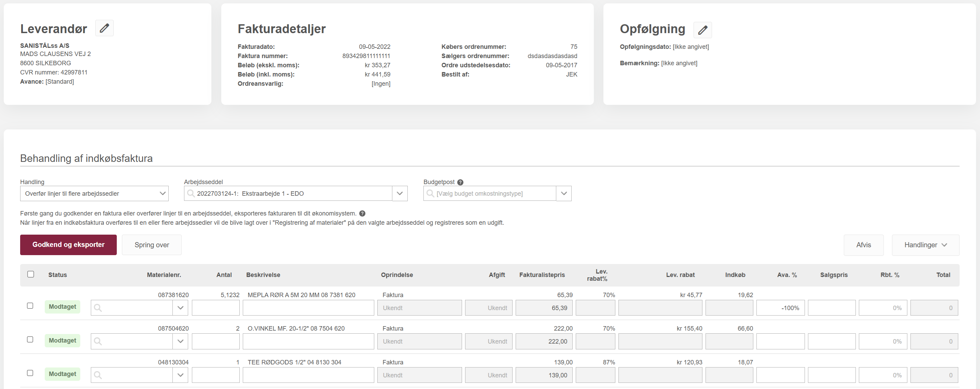
Task: Open the Budgetpost help question mark
Action: [460, 182]
